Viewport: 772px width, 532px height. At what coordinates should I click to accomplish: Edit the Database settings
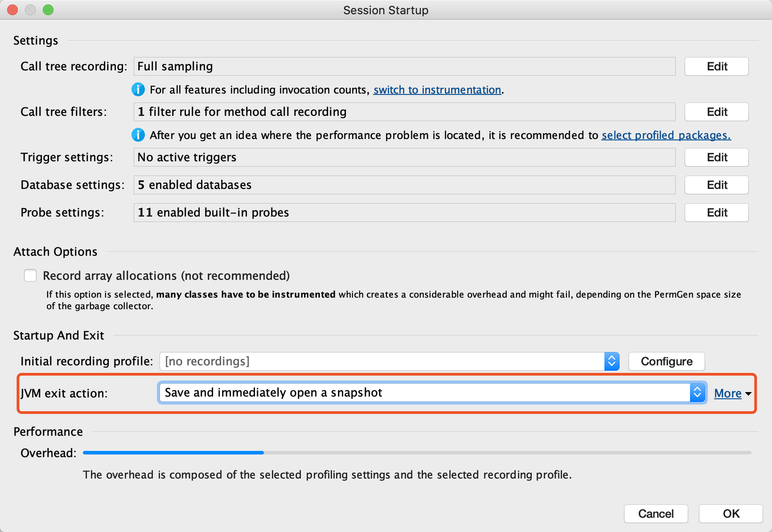click(716, 185)
